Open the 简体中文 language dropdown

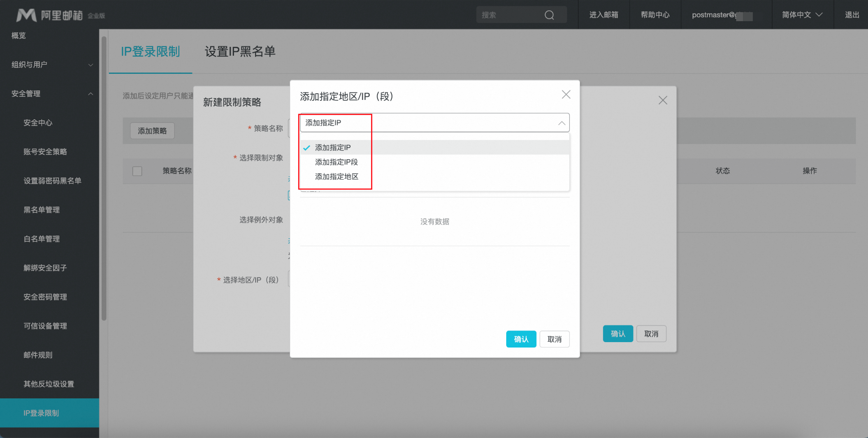pos(802,15)
